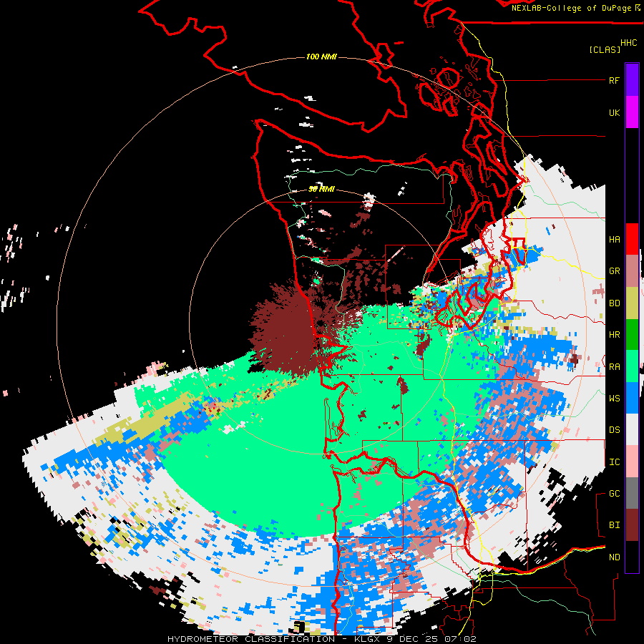Viewport: 644px width, 644px height.
Task: Click the UK magenta legend swatch
Action: pos(632,112)
